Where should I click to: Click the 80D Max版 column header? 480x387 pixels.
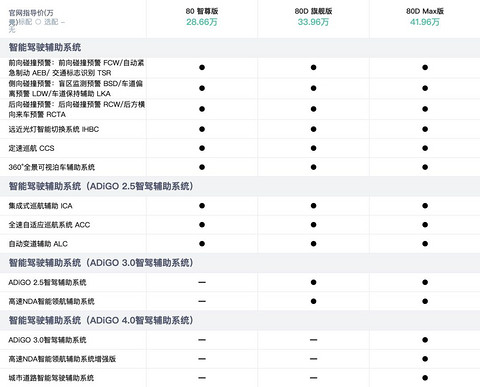[x=425, y=11]
